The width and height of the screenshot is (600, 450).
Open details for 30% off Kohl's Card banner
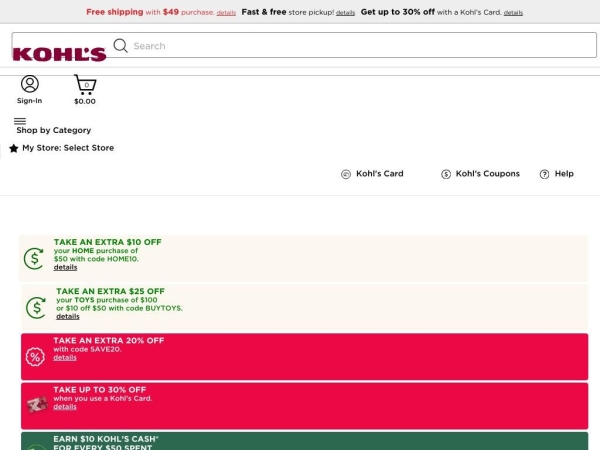(513, 13)
